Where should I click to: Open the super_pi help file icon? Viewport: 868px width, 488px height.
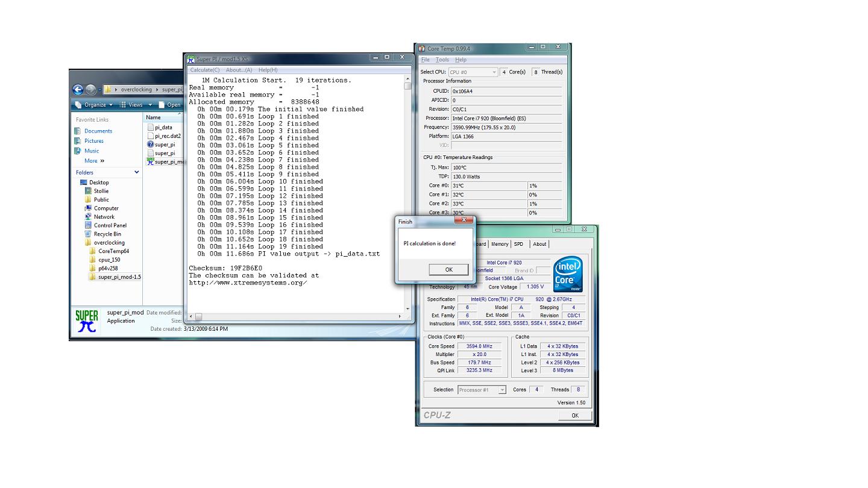151,145
